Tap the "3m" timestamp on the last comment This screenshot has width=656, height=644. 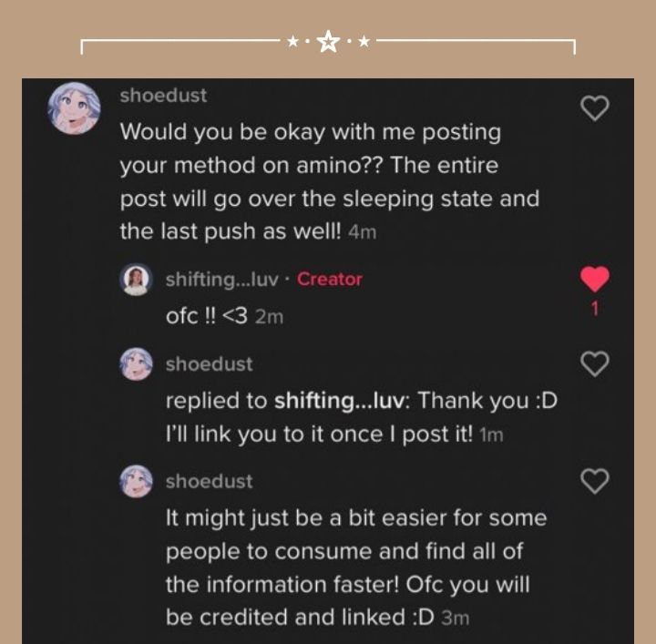pos(455,618)
